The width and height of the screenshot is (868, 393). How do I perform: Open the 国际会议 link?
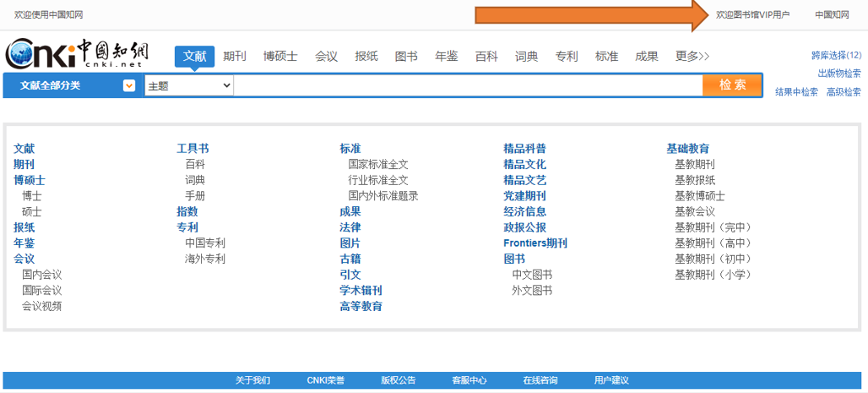(x=41, y=290)
